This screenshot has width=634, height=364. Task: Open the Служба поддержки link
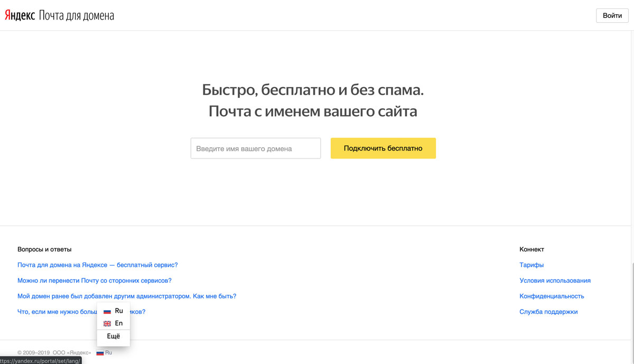tap(549, 312)
